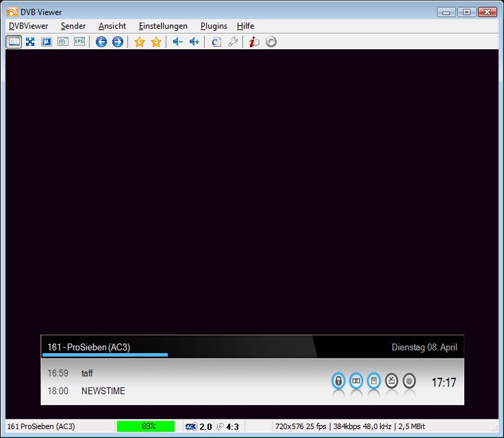Open the Sender menu
Screen dimensions: 504x438
tap(73, 26)
